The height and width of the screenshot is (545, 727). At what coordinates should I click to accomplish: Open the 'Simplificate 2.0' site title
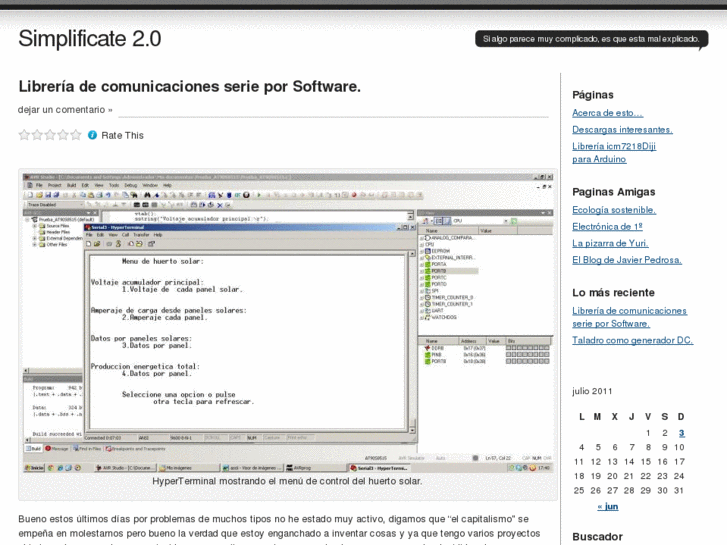click(89, 39)
